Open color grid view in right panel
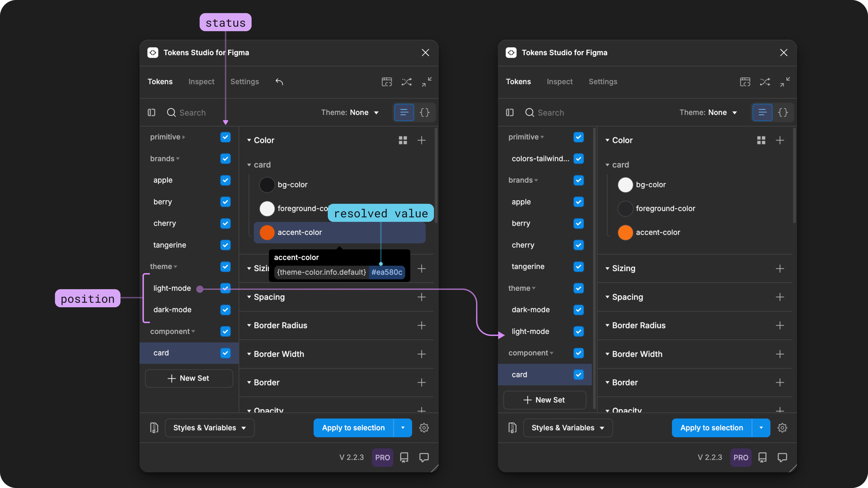Image resolution: width=868 pixels, height=488 pixels. pyautogui.click(x=761, y=140)
